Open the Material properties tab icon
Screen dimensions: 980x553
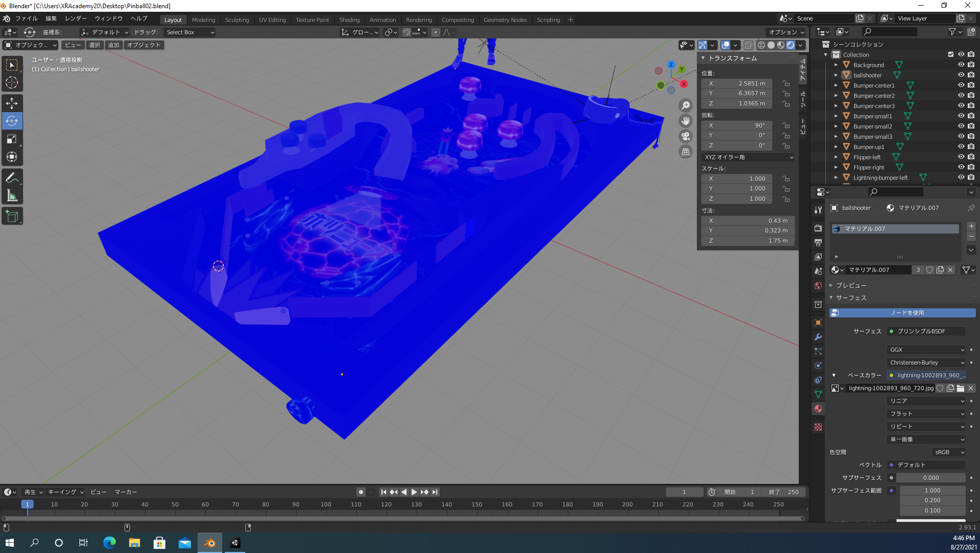818,409
